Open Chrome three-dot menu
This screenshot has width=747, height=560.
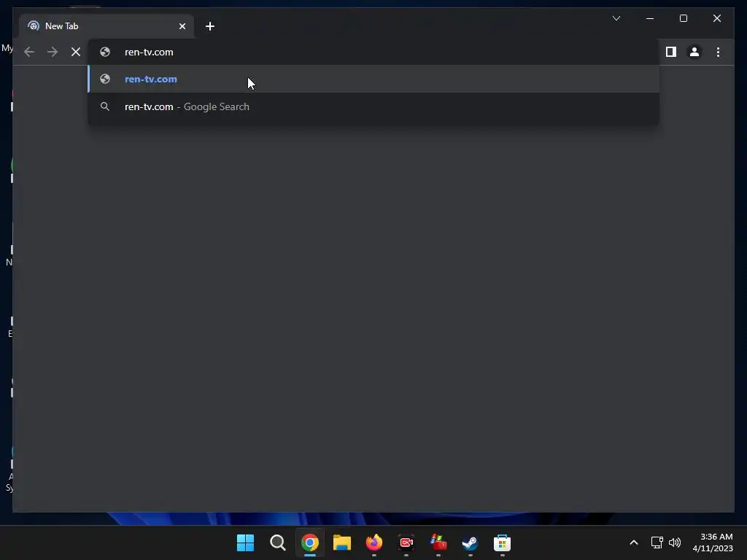point(718,52)
